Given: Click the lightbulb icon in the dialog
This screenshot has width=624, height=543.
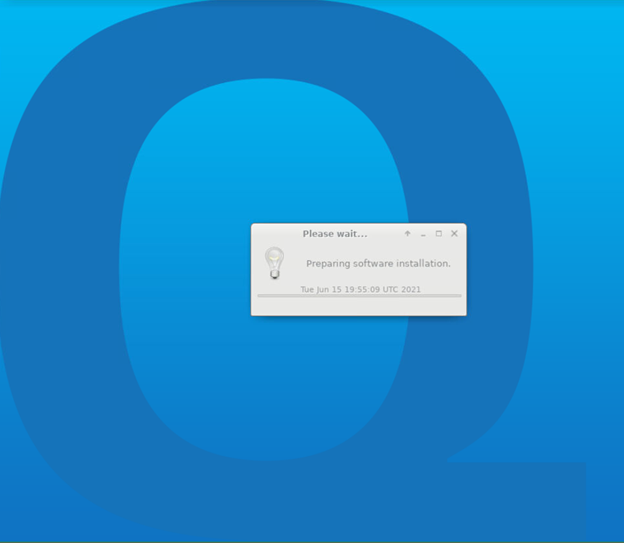Looking at the screenshot, I should [274, 262].
